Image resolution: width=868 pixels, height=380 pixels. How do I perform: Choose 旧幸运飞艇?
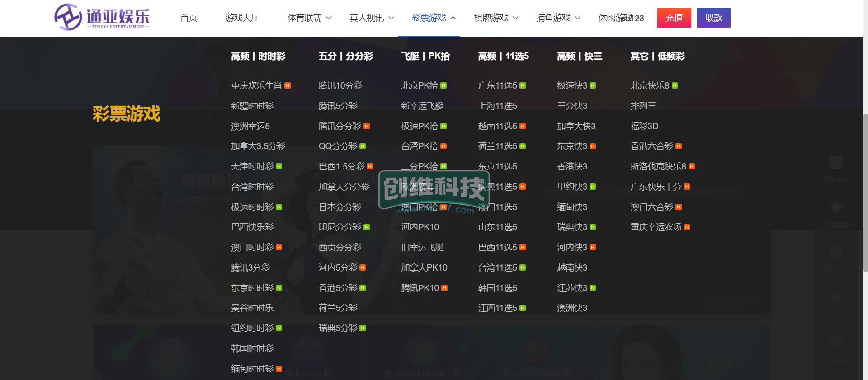[422, 247]
